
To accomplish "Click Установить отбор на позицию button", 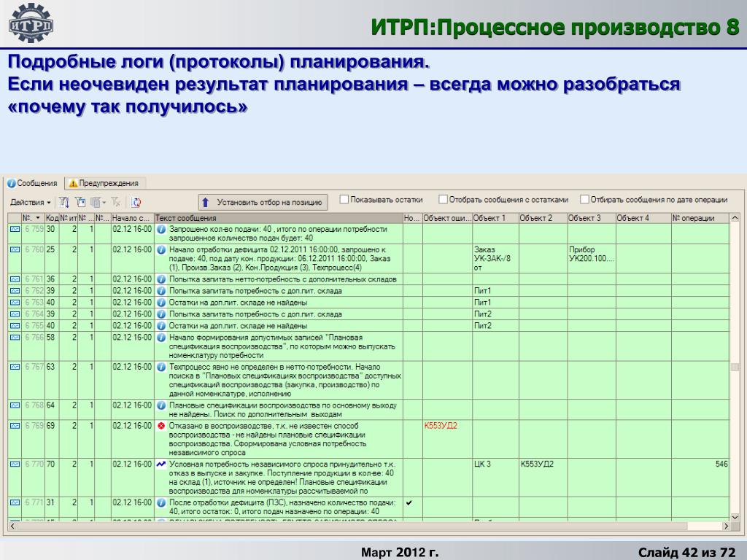I will tap(263, 203).
